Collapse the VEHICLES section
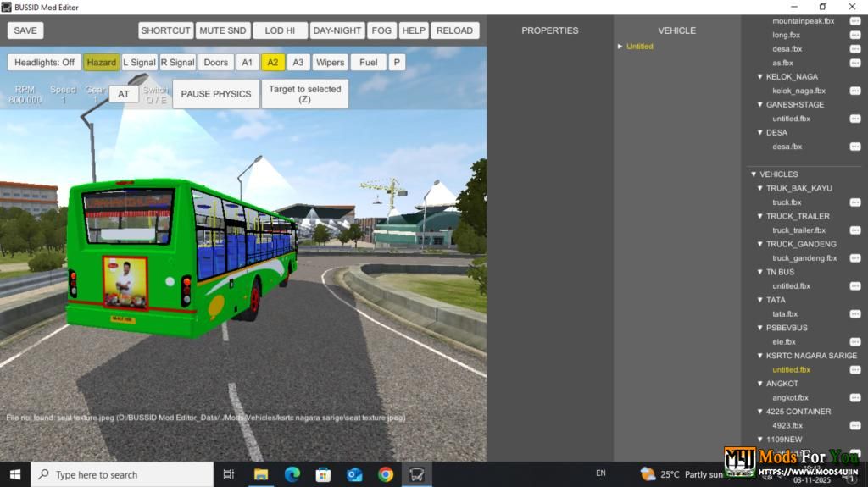 tap(754, 174)
